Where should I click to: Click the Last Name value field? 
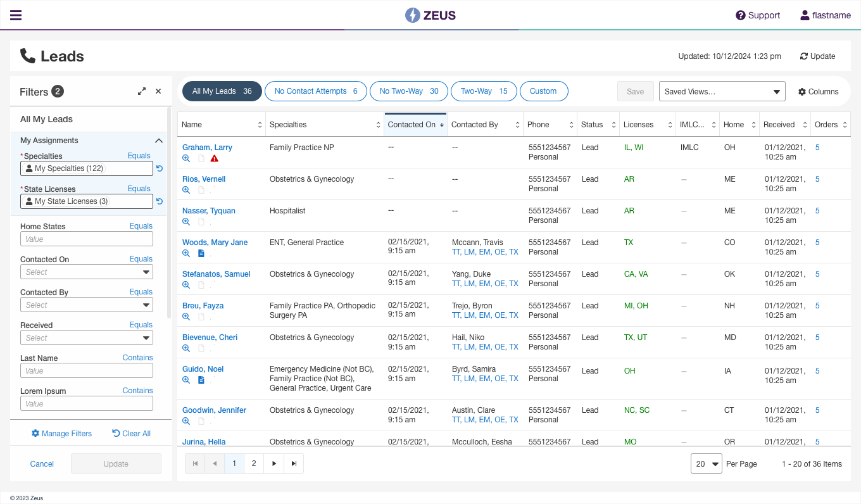click(x=87, y=370)
